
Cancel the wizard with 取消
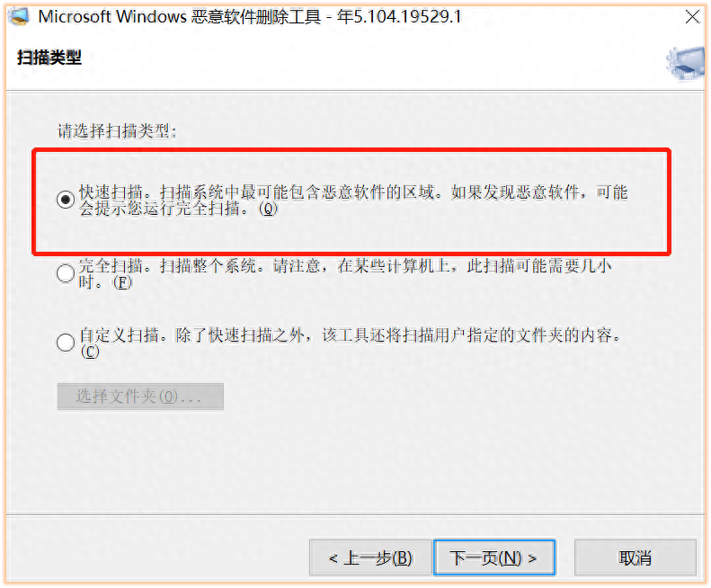(635, 557)
